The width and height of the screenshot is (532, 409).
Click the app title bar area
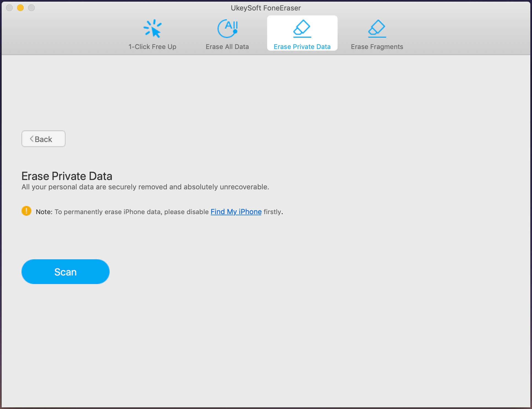tap(266, 7)
